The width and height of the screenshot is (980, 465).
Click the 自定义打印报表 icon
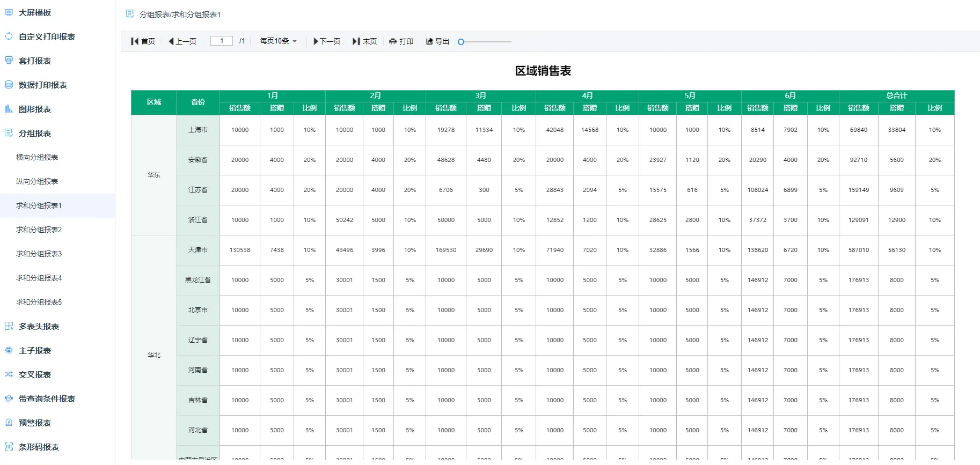(9, 36)
